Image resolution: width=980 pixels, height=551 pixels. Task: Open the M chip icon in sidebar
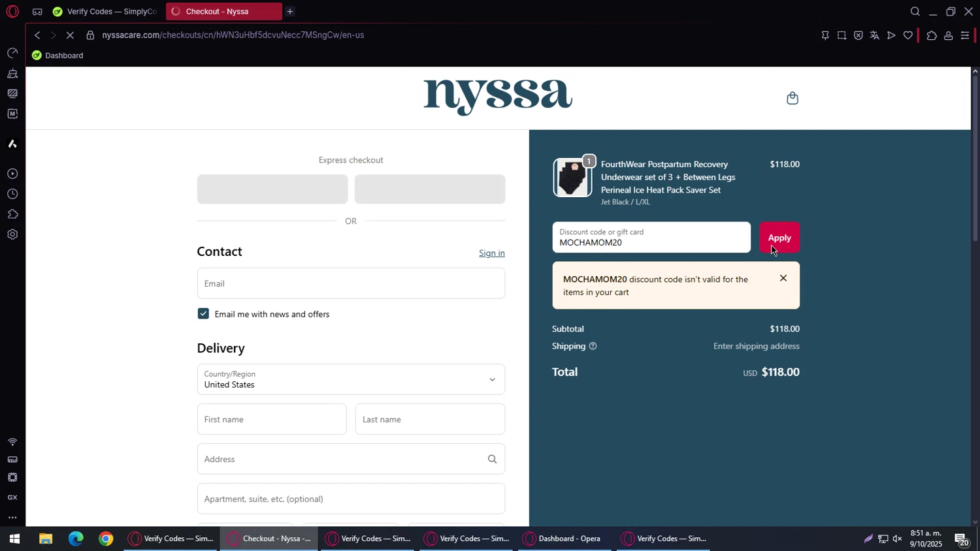click(x=12, y=114)
